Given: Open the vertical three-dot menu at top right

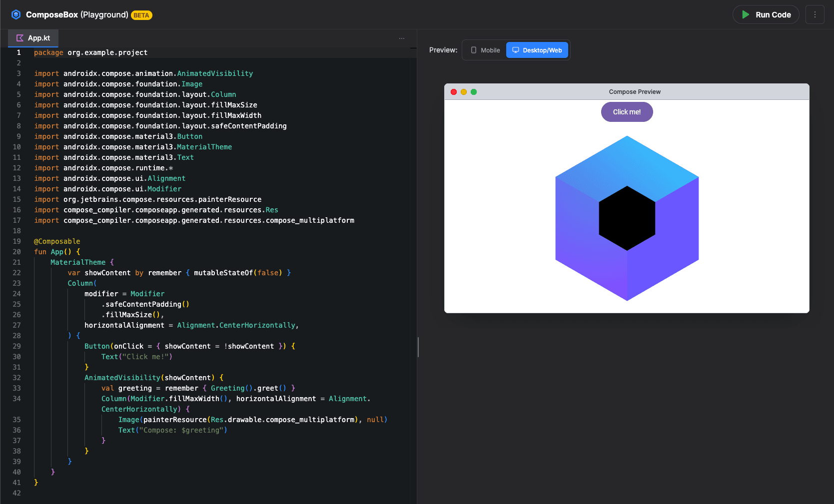Looking at the screenshot, I should [815, 14].
